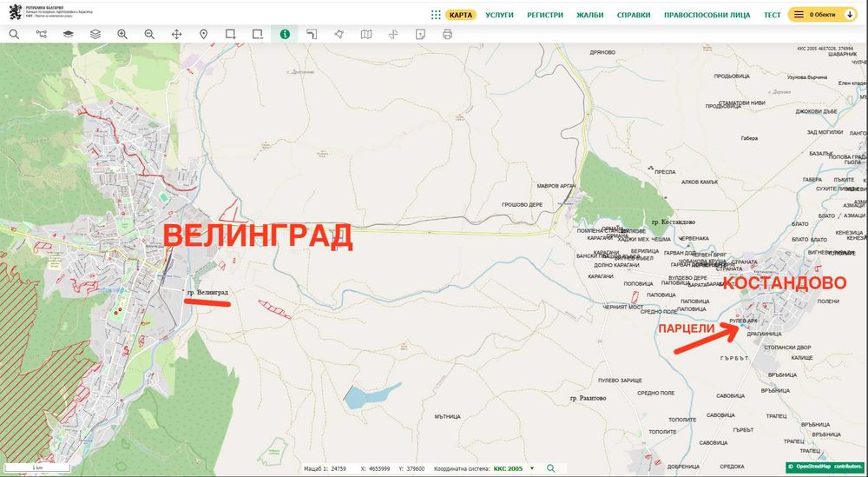The width and height of the screenshot is (868, 477).
Task: Open the green dots apps grid
Action: pos(437,15)
